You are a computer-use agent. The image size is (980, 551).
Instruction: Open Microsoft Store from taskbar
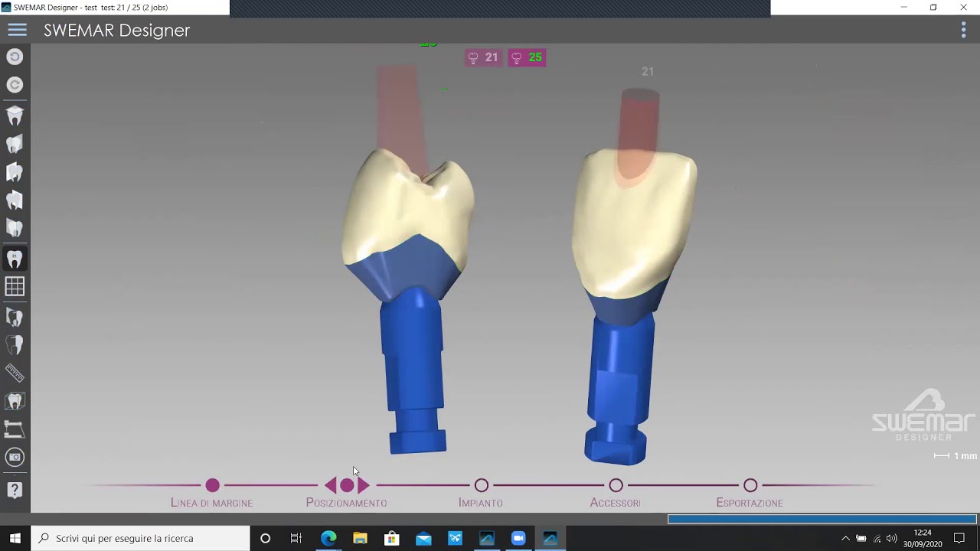(391, 538)
